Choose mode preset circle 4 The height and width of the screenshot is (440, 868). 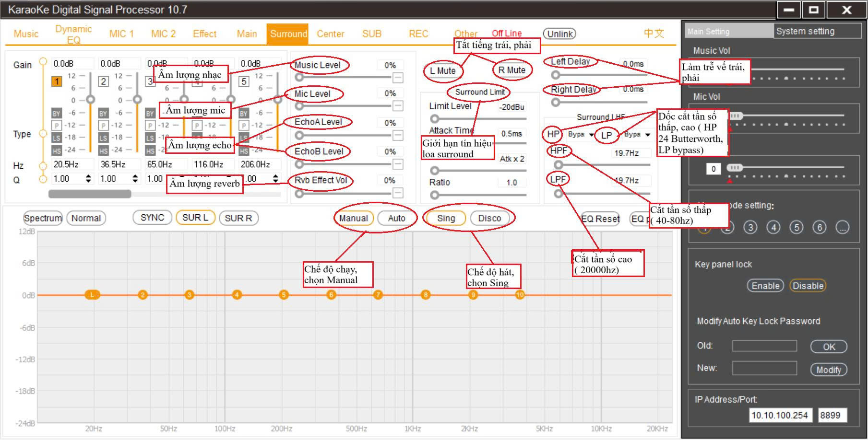coord(773,227)
